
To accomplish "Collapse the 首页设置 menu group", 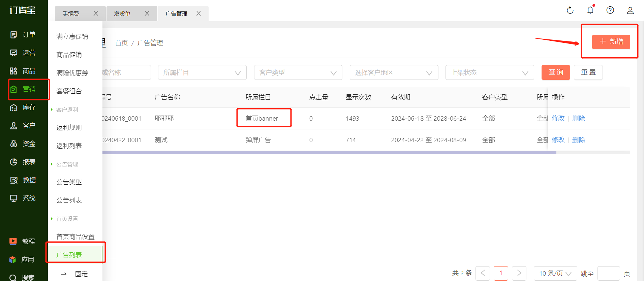I will (67, 219).
